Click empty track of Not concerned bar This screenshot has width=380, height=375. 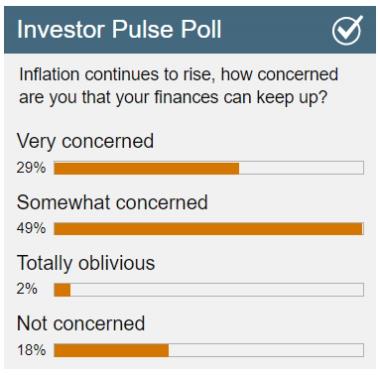coord(266,351)
